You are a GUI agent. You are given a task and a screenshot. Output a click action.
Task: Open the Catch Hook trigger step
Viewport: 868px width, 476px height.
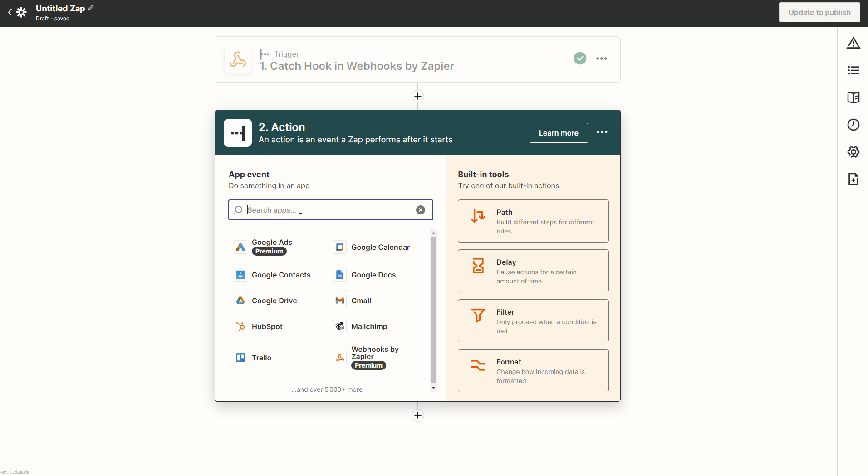(x=417, y=59)
